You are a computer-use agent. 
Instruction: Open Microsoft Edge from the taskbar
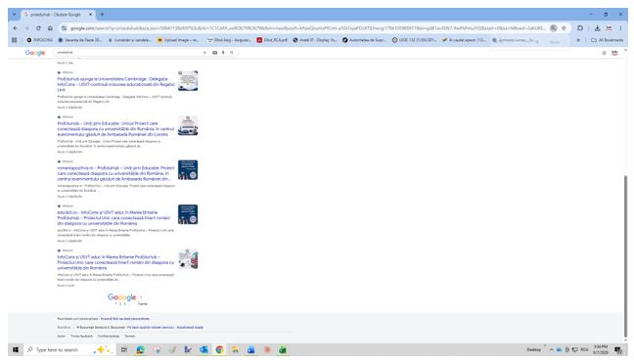[x=140, y=350]
